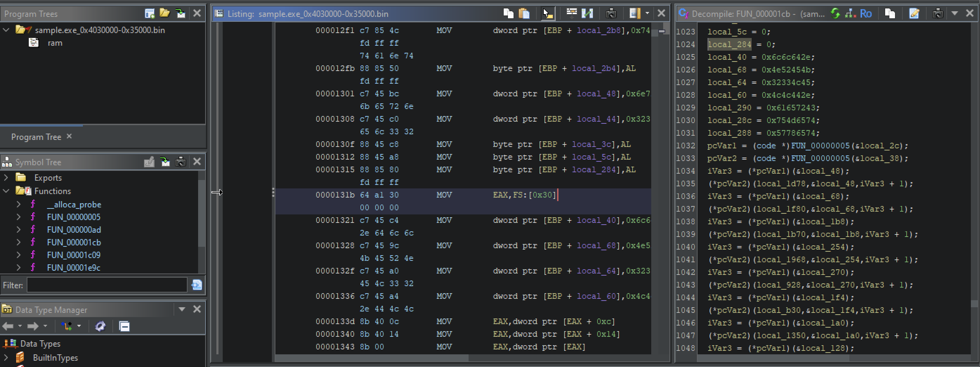The width and height of the screenshot is (980, 367).
Task: Collapse the Functions folder in Symbol Tree
Action: tap(6, 191)
